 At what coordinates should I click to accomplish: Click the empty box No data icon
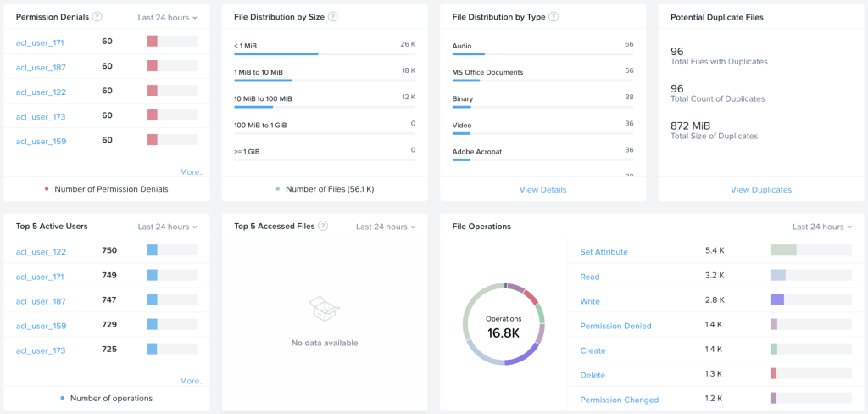coord(324,310)
